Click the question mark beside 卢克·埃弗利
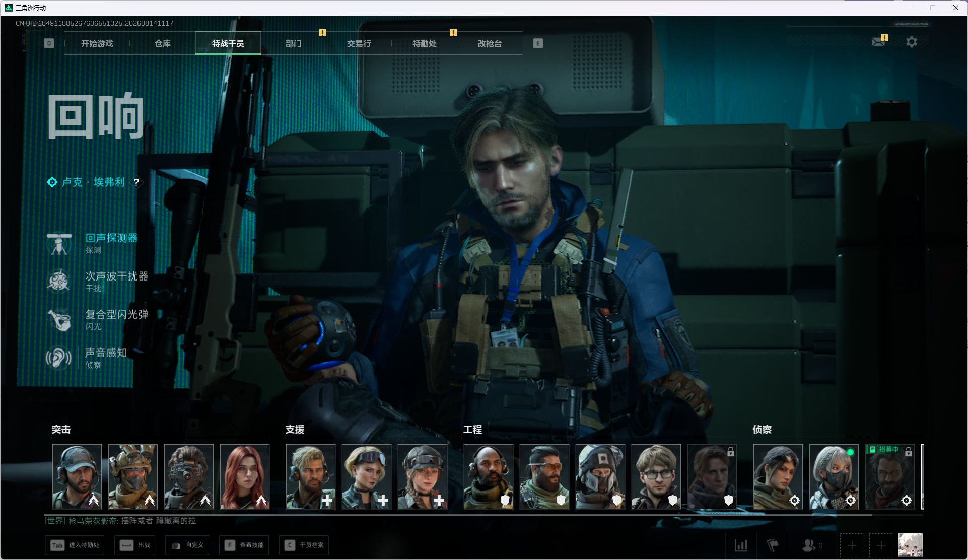Screen dimensions: 968x560 click(136, 182)
